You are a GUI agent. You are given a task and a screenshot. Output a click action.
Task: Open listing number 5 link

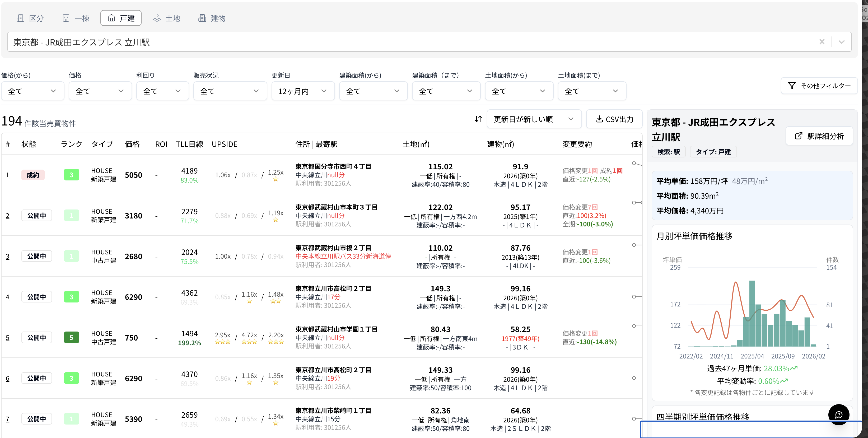click(x=7, y=338)
